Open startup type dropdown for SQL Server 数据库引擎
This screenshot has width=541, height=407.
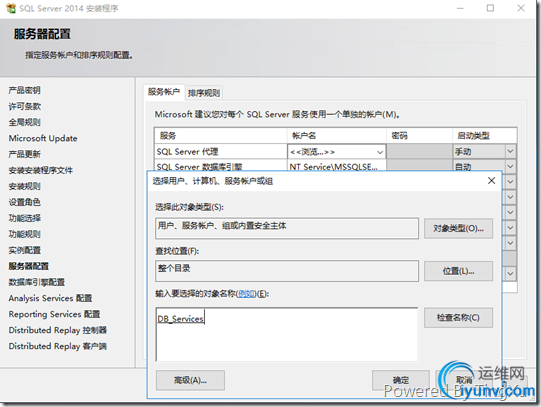(x=510, y=167)
